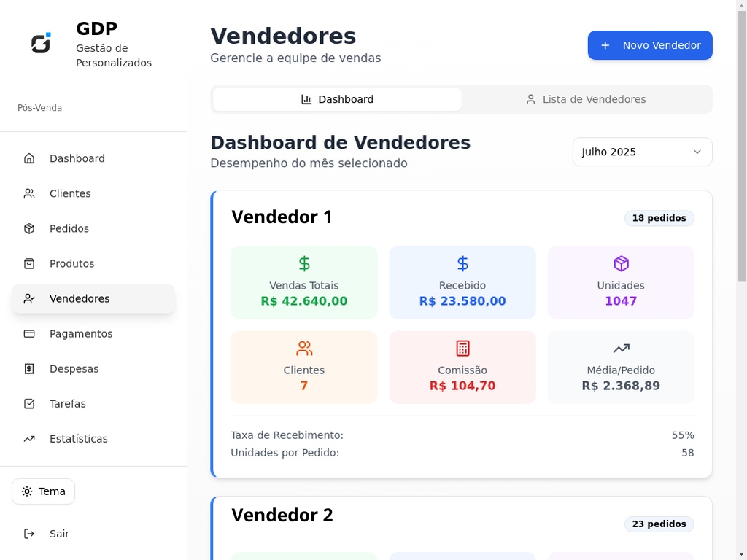The width and height of the screenshot is (747, 560).
Task: Click the GDP logo icon
Action: click(x=41, y=43)
